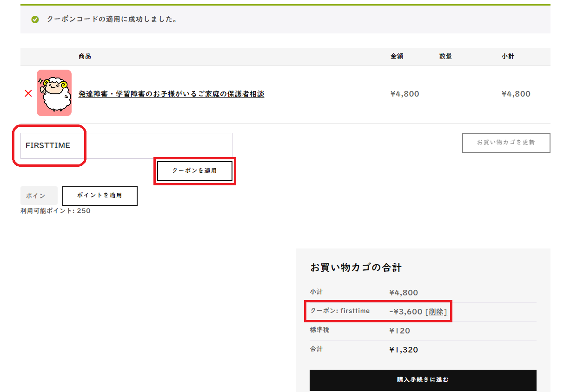The width and height of the screenshot is (577, 392).
Task: Click the クーポンを適用 button
Action: (x=195, y=171)
